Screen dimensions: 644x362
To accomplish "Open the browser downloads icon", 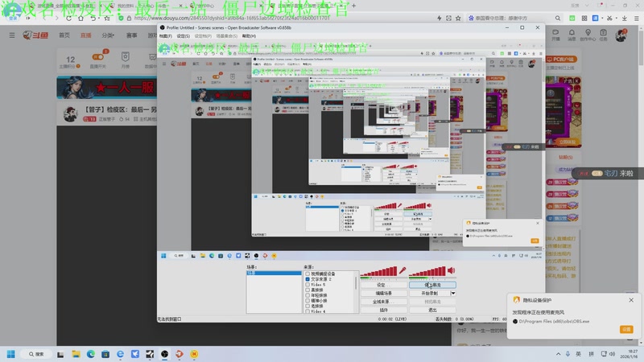I will point(625,18).
